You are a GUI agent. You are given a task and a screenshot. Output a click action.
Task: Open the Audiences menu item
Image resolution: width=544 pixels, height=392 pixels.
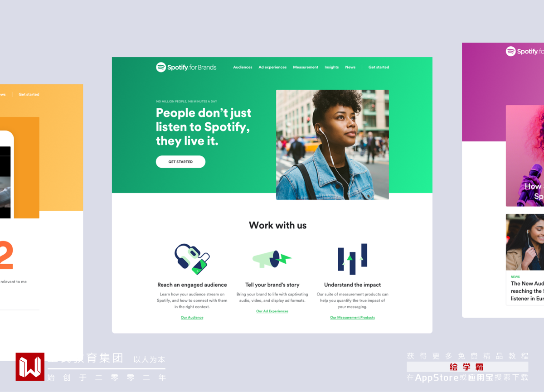243,67
